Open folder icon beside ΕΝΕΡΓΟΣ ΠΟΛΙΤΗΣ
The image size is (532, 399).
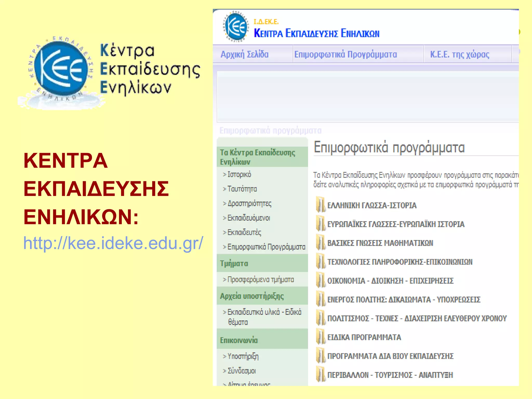[321, 299]
